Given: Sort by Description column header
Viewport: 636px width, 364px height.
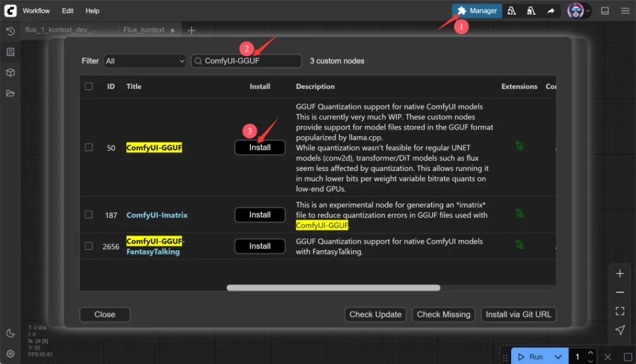Looking at the screenshot, I should pos(315,86).
